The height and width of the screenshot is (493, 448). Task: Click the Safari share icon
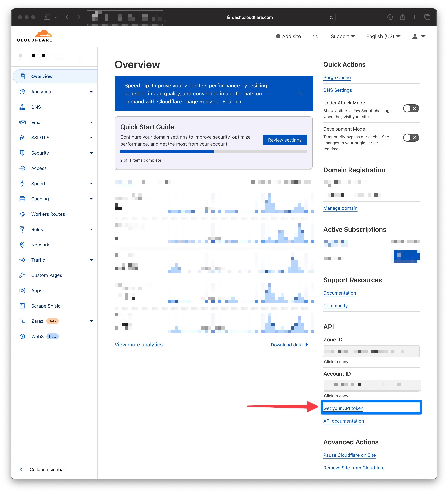(x=402, y=17)
